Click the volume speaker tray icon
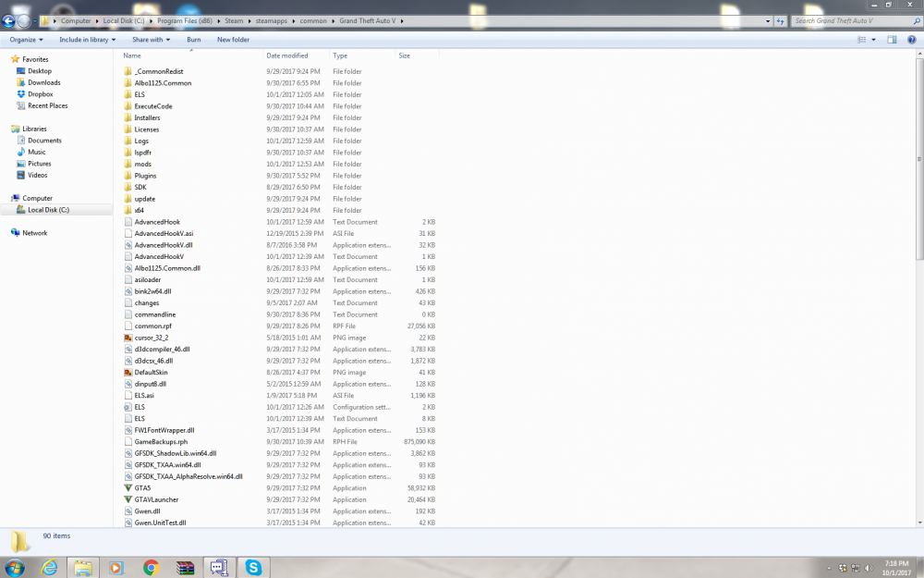924x578 pixels. tap(869, 568)
